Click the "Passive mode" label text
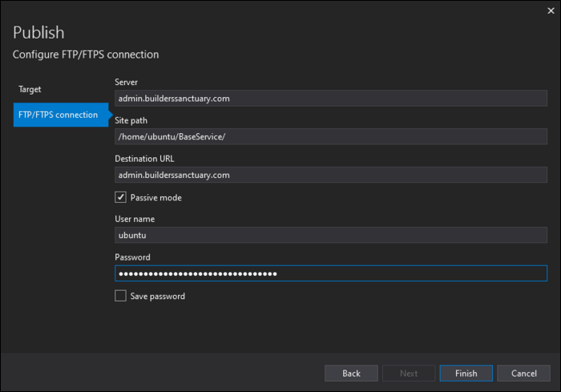The height and width of the screenshot is (392, 561). (155, 197)
